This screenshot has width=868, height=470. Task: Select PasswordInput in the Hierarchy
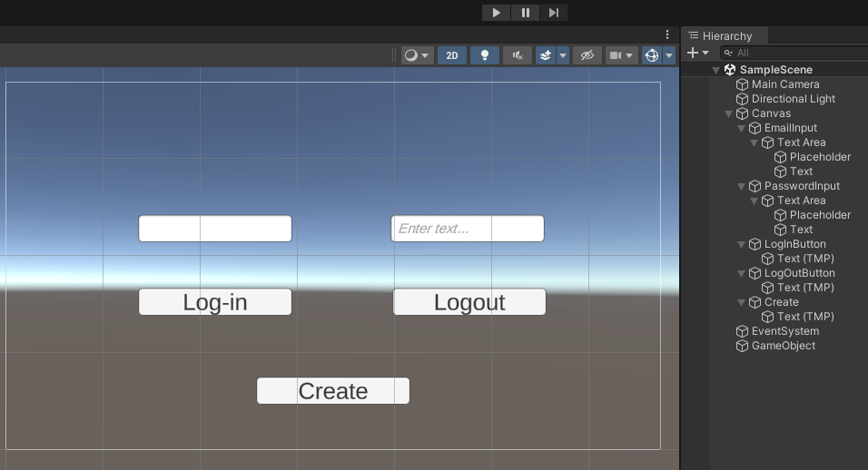[x=802, y=186]
